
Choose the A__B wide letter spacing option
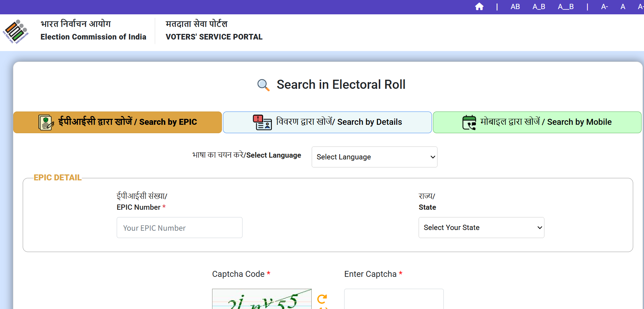point(565,7)
